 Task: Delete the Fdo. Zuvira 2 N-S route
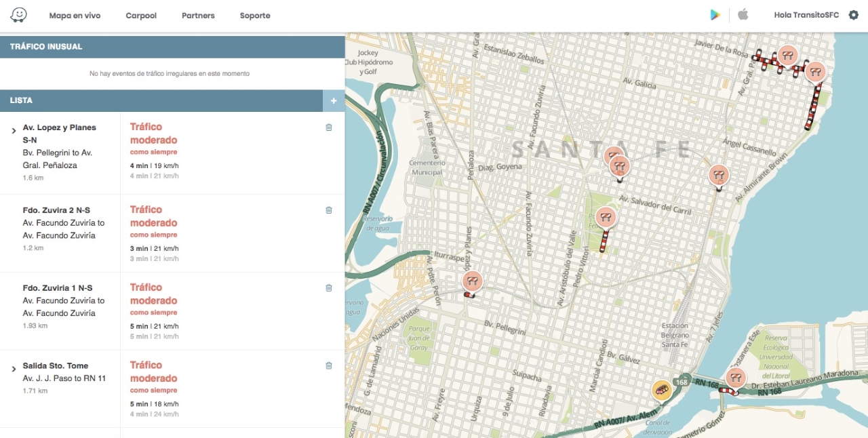(x=329, y=210)
